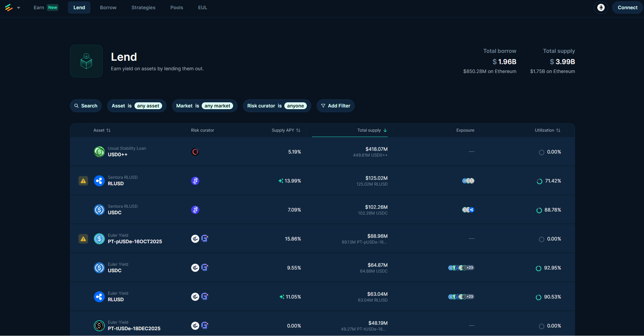Open the Asset is any asset filter

tap(137, 106)
